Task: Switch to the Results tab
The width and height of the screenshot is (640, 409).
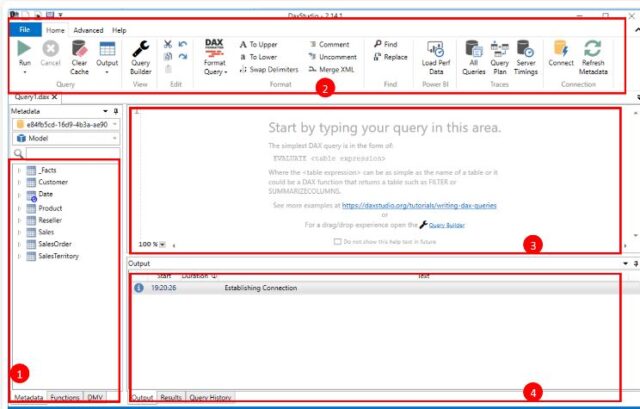Action: 171,397
